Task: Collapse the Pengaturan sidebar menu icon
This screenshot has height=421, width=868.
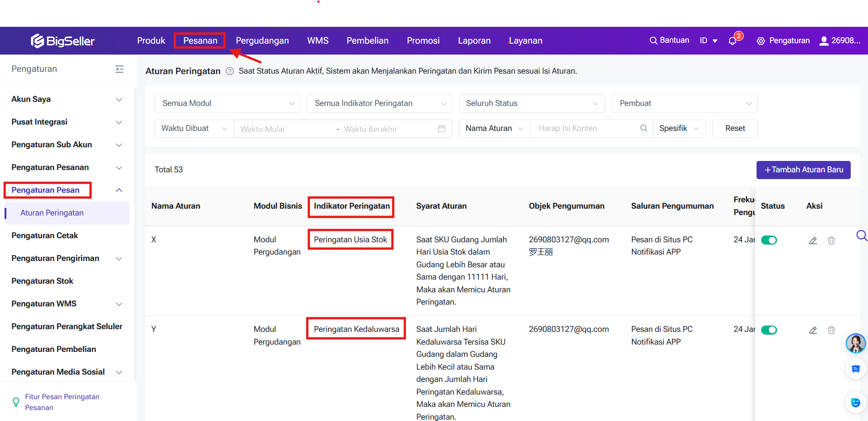Action: [120, 69]
